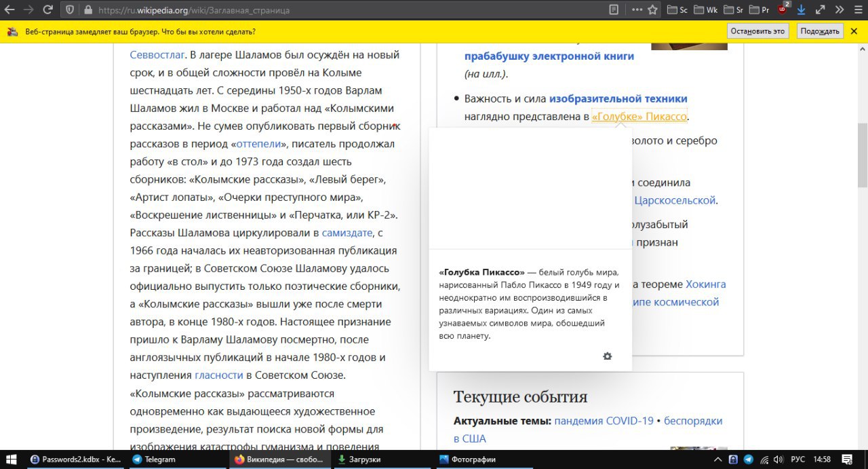Open 'изобразительной техники' link

coord(618,99)
